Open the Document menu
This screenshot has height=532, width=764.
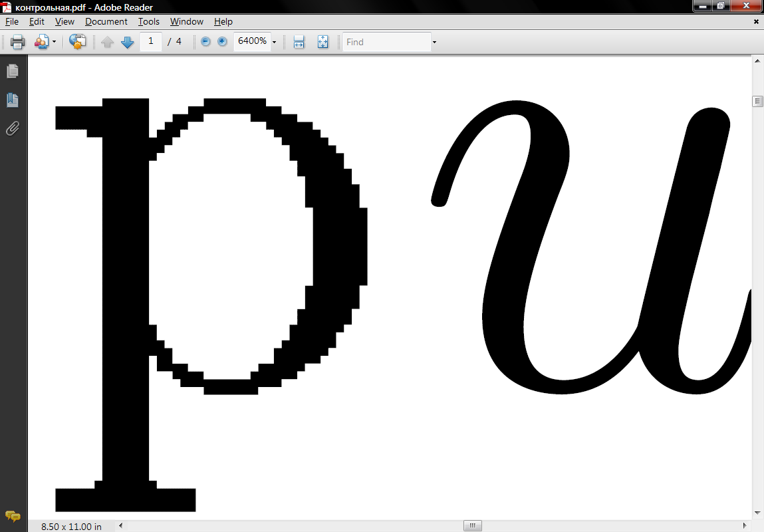pyautogui.click(x=106, y=21)
